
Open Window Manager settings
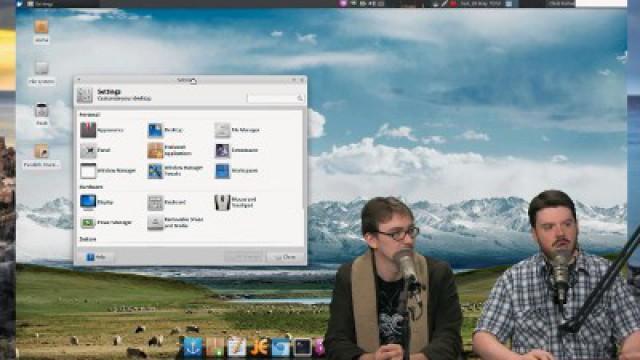point(108,171)
